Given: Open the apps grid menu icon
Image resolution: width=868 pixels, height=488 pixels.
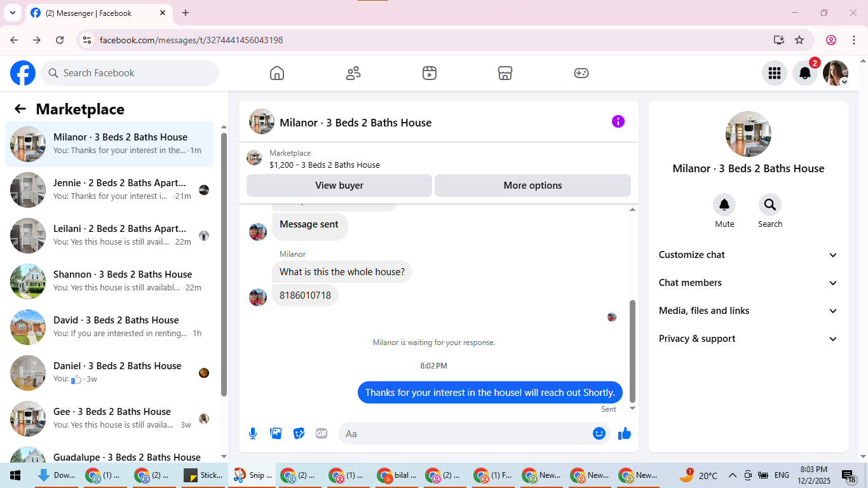Looking at the screenshot, I should [775, 73].
